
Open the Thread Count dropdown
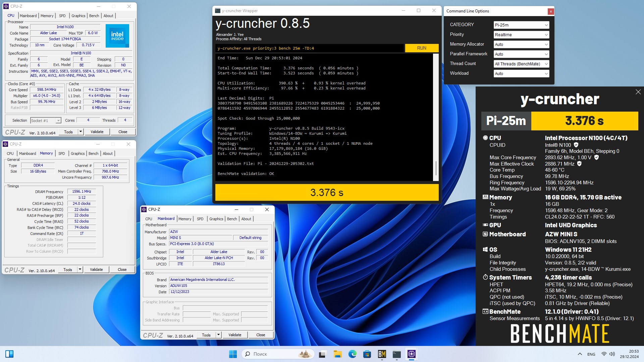click(521, 64)
